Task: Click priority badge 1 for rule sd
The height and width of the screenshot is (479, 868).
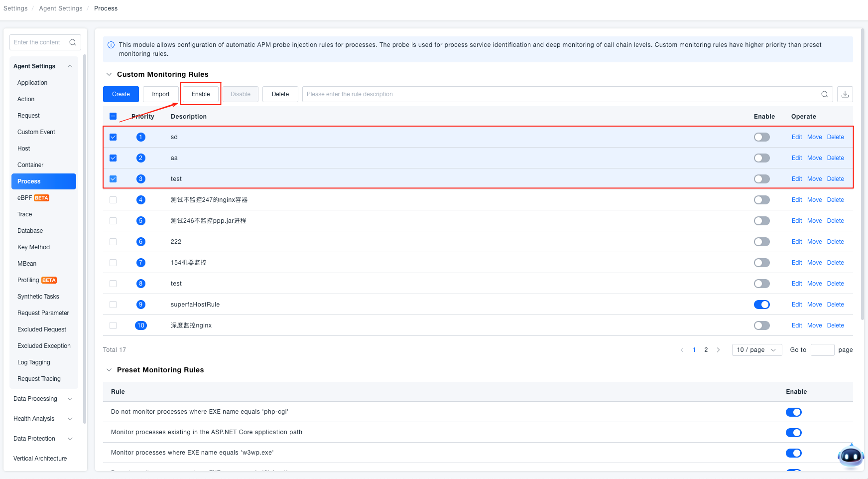Action: pos(141,137)
